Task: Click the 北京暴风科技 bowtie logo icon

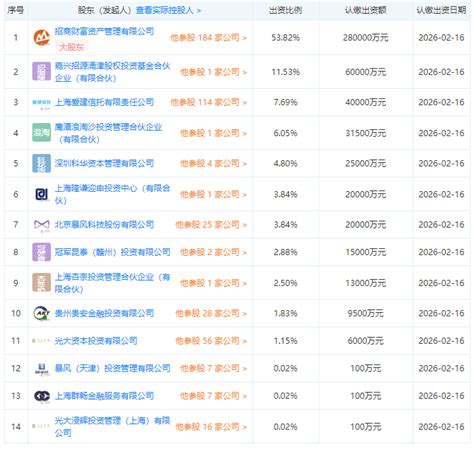Action: [41, 225]
